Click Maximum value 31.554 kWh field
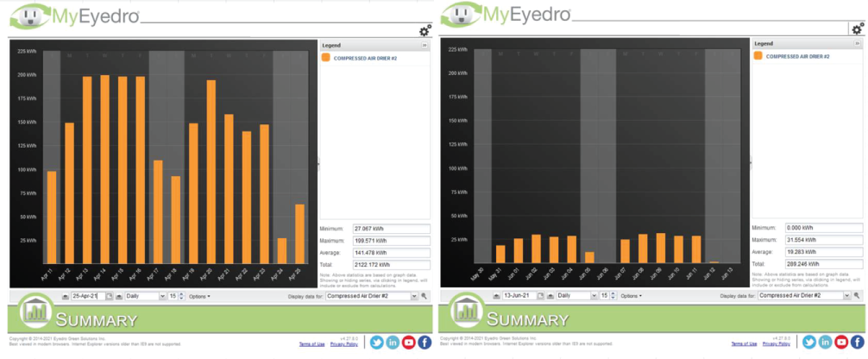This screenshot has width=868, height=359. coord(824,241)
